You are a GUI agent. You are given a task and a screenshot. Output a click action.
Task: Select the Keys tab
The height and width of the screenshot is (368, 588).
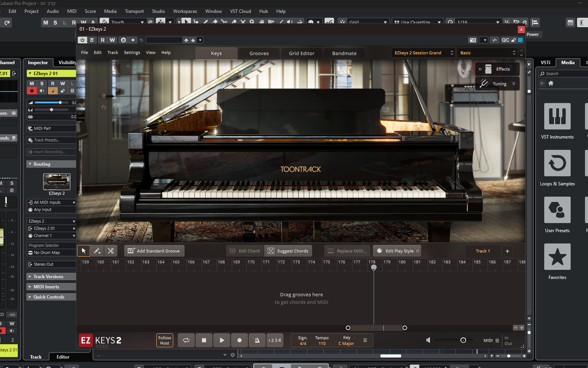pyautogui.click(x=216, y=53)
